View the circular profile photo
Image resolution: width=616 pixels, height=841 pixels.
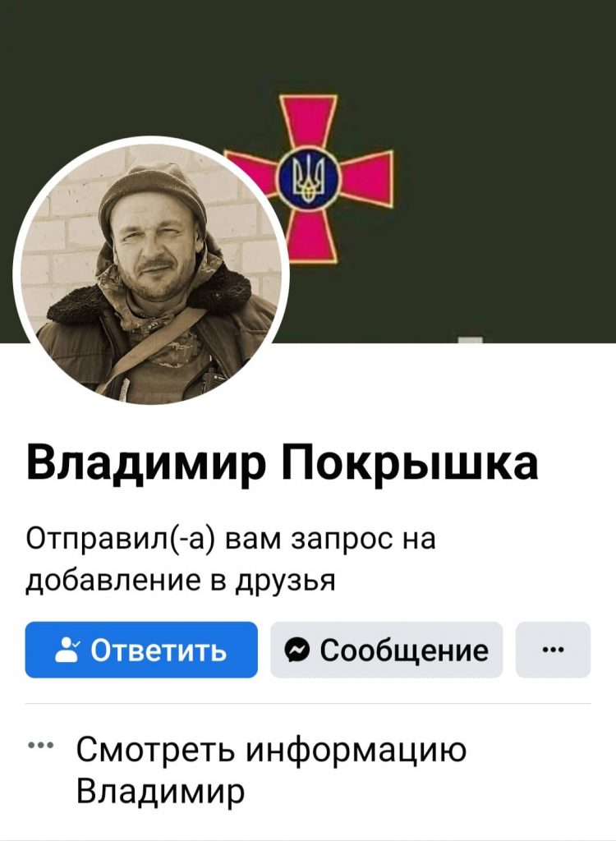tap(151, 274)
